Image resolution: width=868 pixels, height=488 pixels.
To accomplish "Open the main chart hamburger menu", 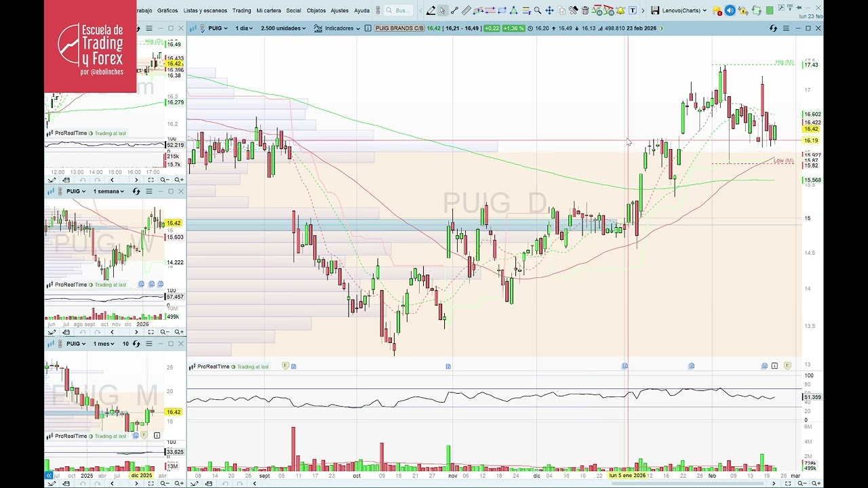I will [x=786, y=28].
